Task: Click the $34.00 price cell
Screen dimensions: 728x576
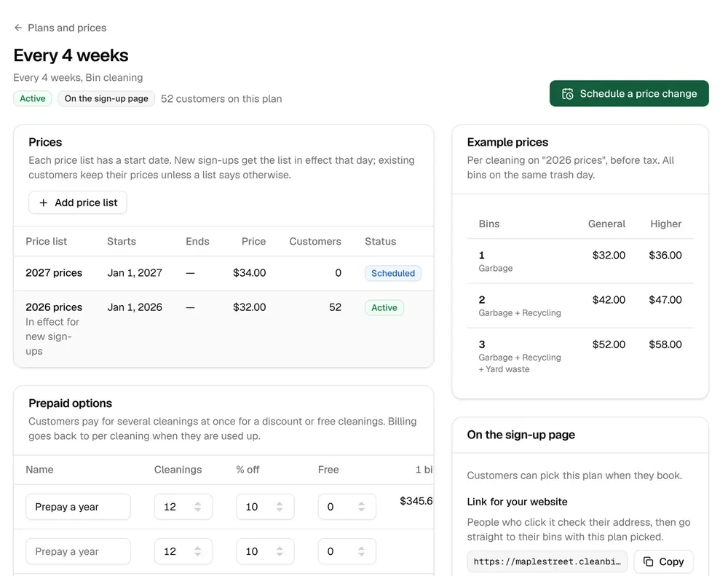Action: click(x=249, y=273)
